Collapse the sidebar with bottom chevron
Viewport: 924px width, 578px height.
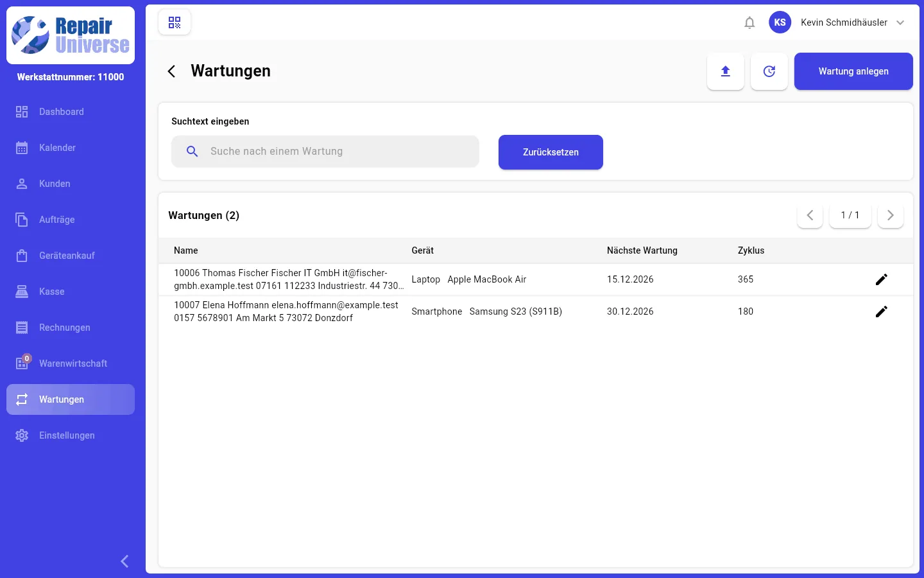[124, 561]
